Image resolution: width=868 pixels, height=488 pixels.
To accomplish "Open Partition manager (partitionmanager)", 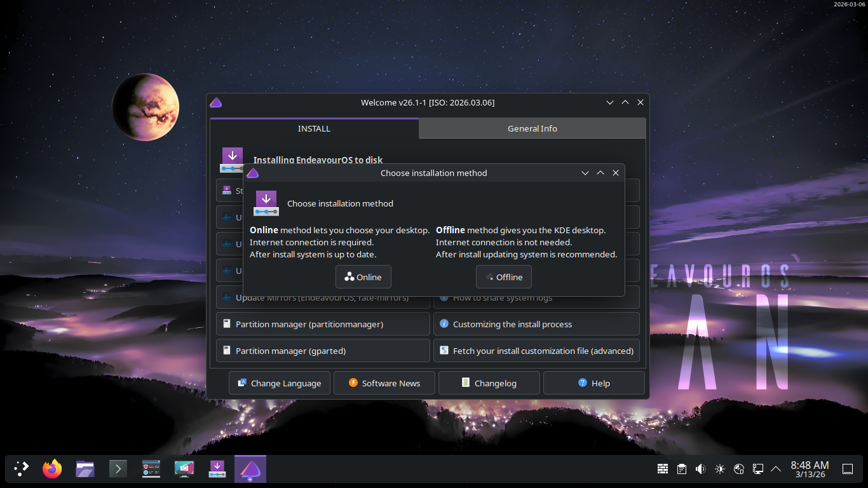I will [x=323, y=324].
